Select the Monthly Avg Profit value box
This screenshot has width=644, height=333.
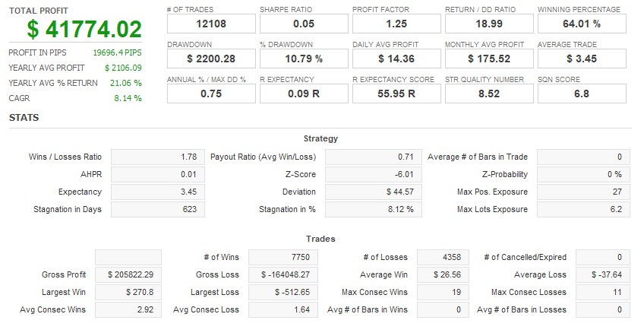(489, 59)
